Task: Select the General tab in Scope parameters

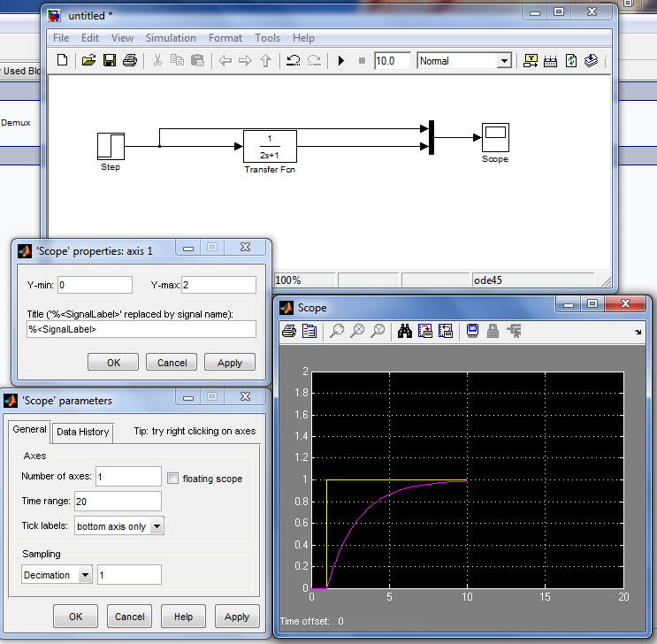Action: point(29,430)
